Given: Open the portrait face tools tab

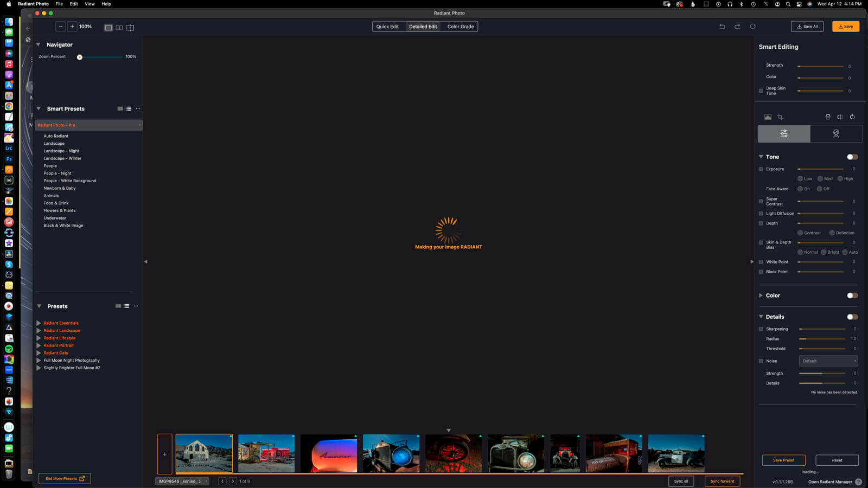Looking at the screenshot, I should [836, 133].
